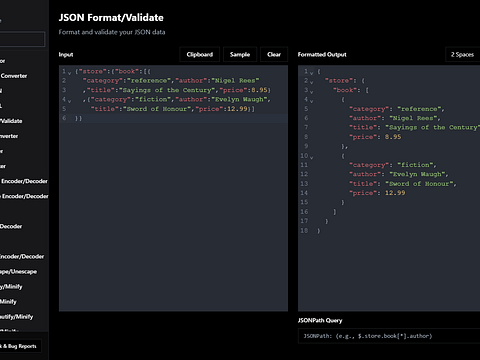The width and height of the screenshot is (480, 360).
Task: Open the Beautify/Minify entry at the sidebar bottom
Action: [x=16, y=317]
